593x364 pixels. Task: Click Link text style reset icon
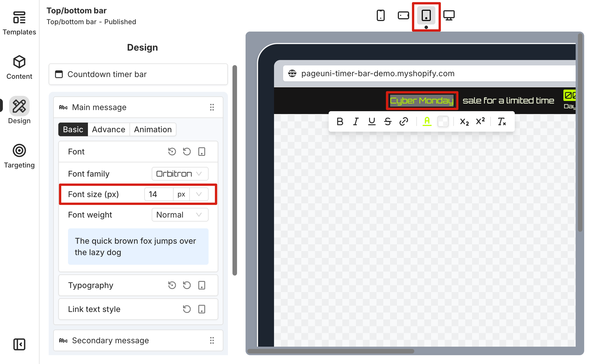pos(187,309)
